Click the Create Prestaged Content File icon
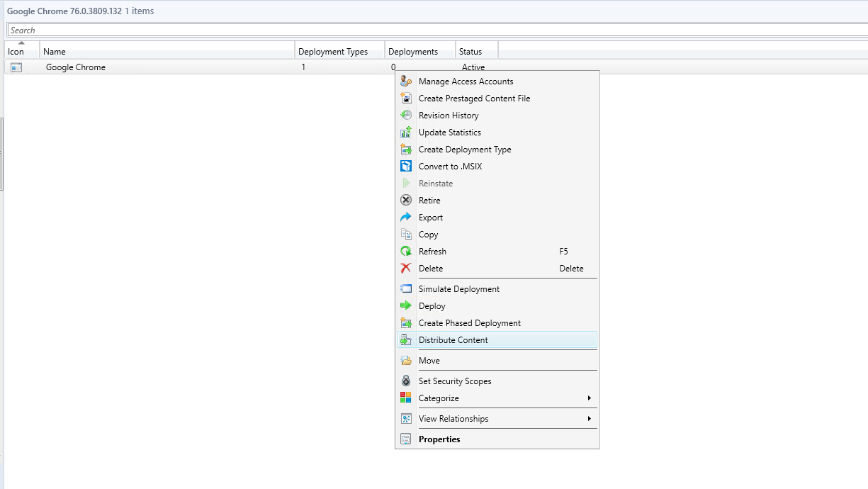Image resolution: width=868 pixels, height=489 pixels. click(x=406, y=99)
